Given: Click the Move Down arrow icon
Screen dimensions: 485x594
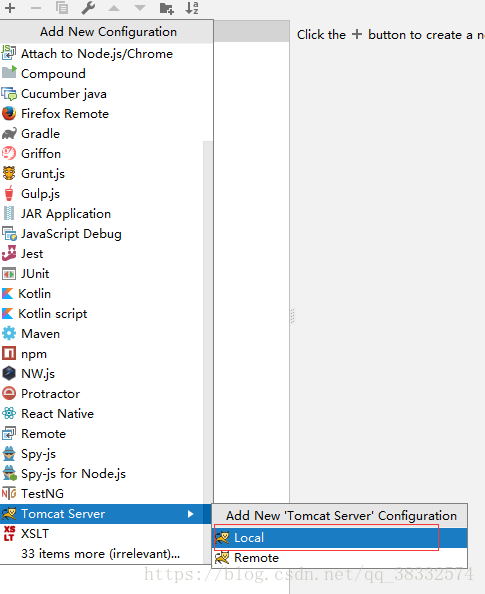Looking at the screenshot, I should pos(140,8).
